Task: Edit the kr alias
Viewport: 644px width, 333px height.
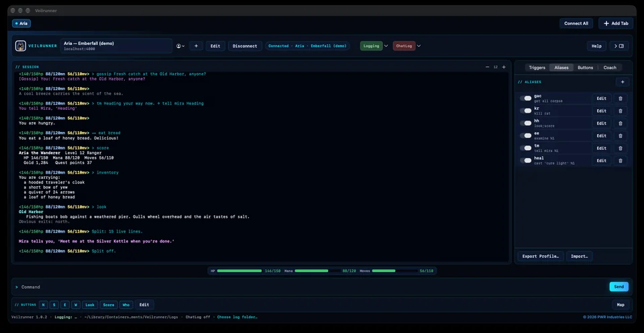Action: [x=601, y=111]
